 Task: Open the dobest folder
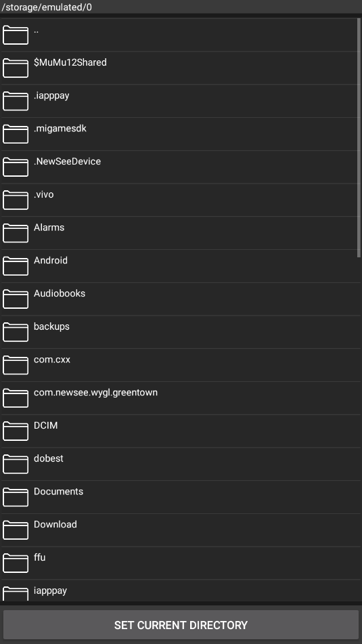(x=181, y=464)
